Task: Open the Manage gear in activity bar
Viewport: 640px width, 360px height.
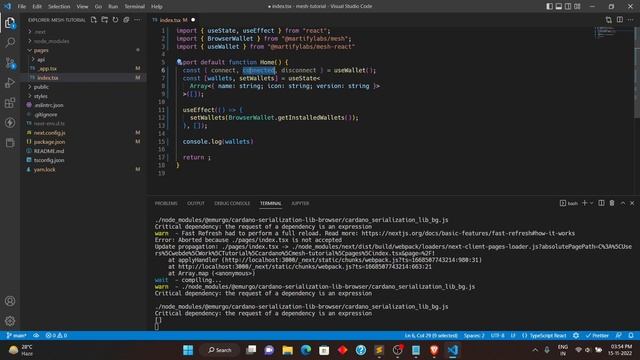Action: [10, 321]
